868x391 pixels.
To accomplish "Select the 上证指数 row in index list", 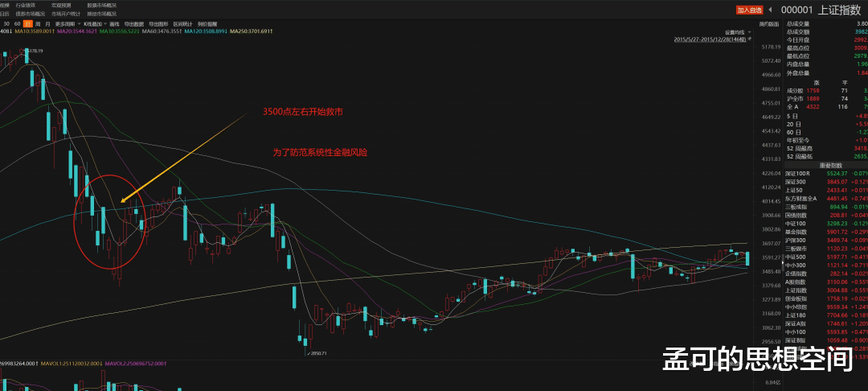I will tap(826, 290).
